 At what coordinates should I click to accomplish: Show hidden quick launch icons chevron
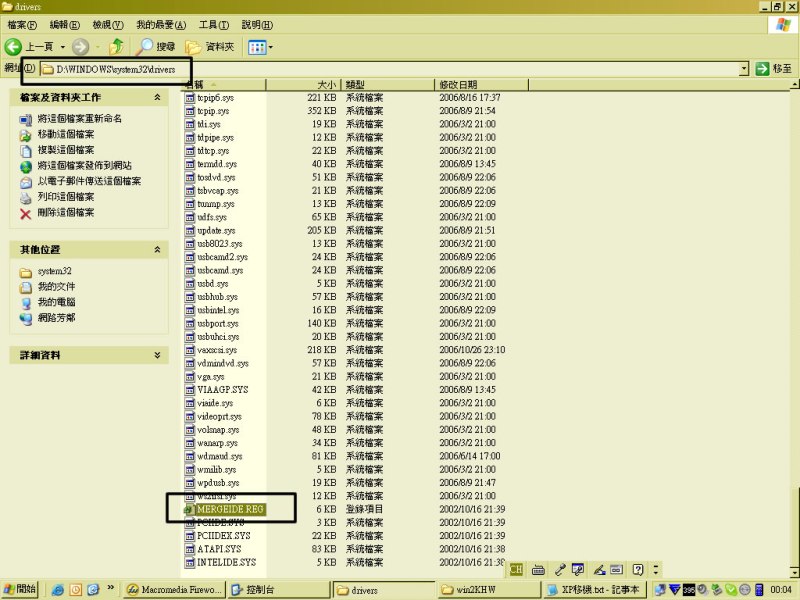click(x=110, y=588)
